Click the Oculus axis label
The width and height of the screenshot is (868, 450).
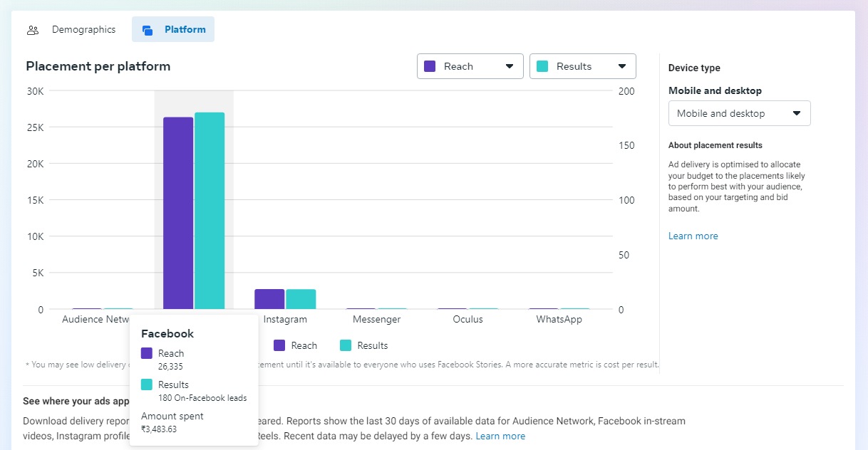[x=467, y=319]
